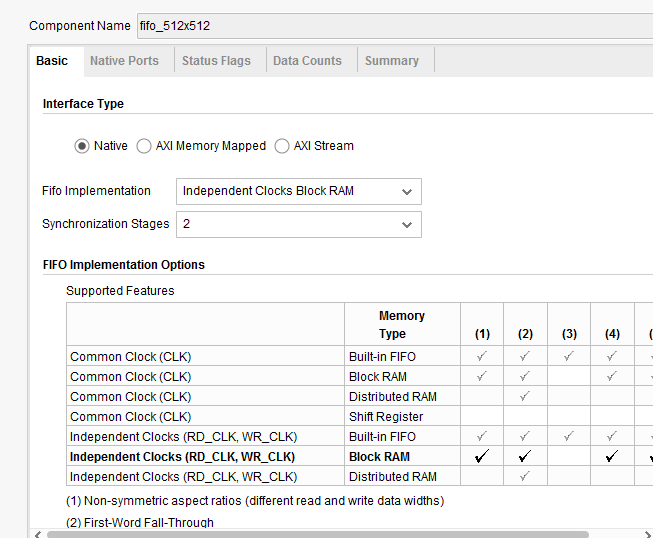Click checkmark in column (1) for Block RAM bold row
The image size is (653, 538).
(482, 457)
